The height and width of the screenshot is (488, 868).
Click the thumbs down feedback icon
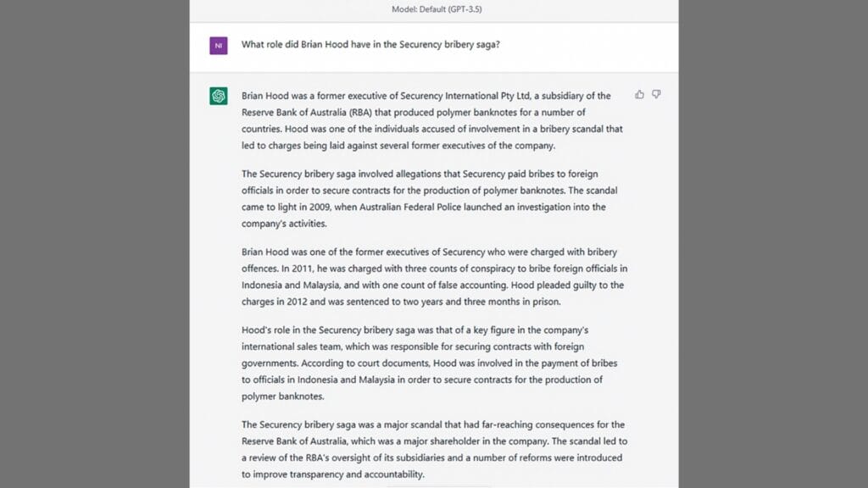pos(656,95)
